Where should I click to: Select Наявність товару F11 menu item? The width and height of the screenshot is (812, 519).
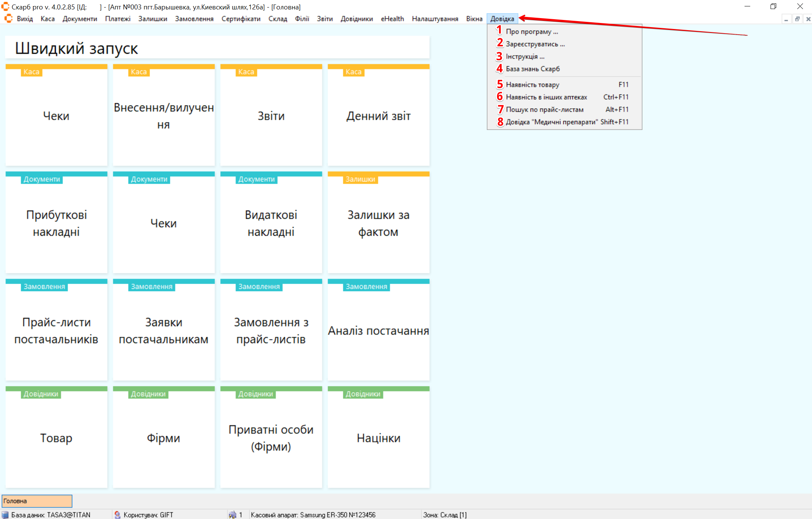[532, 85]
